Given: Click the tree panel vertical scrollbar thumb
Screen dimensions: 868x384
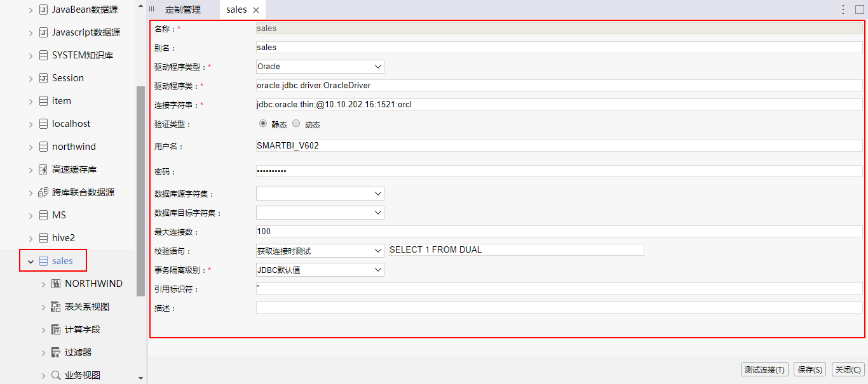Looking at the screenshot, I should point(141,191).
